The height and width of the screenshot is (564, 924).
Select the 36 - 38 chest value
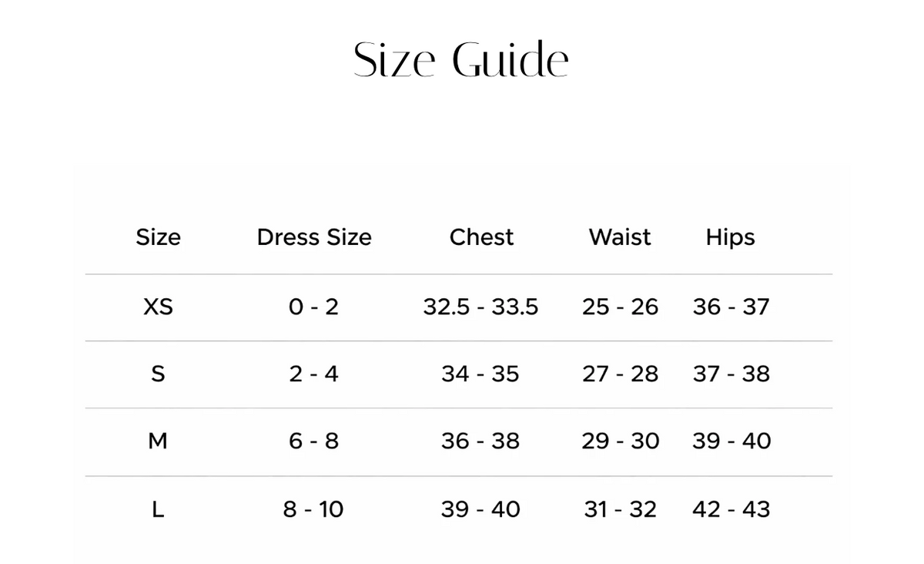pyautogui.click(x=480, y=441)
